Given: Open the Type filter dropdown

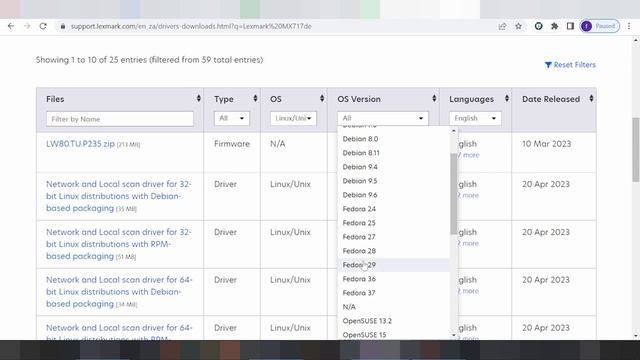Looking at the screenshot, I should click(231, 118).
